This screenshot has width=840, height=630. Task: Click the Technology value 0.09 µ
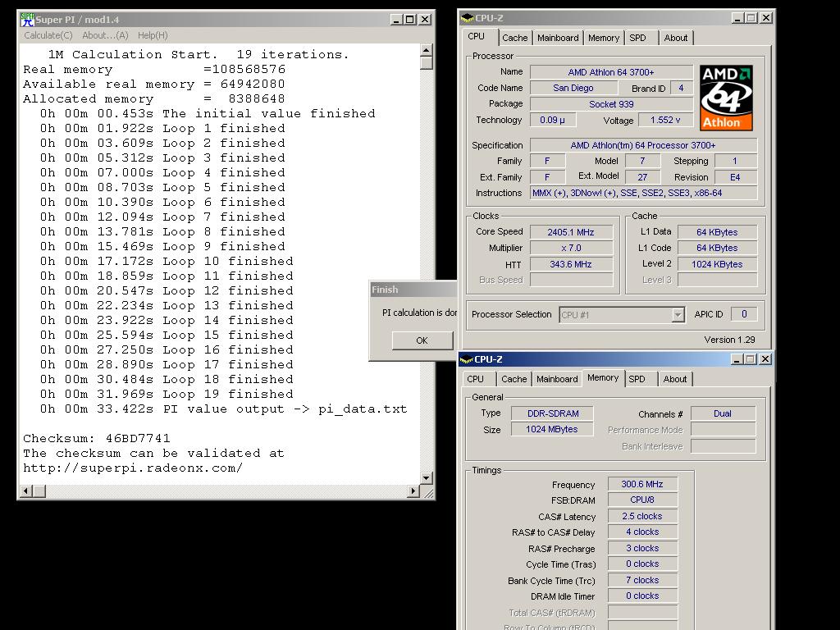[553, 120]
